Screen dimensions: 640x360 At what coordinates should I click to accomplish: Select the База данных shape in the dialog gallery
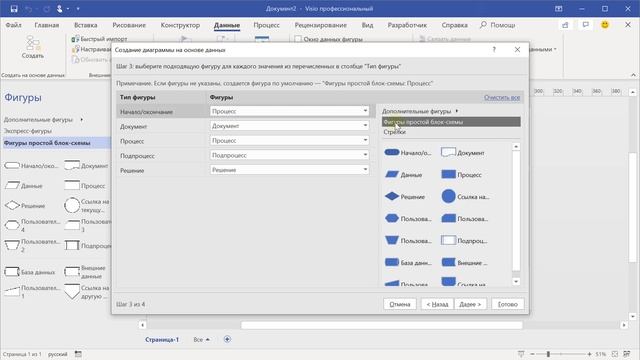[408, 263]
